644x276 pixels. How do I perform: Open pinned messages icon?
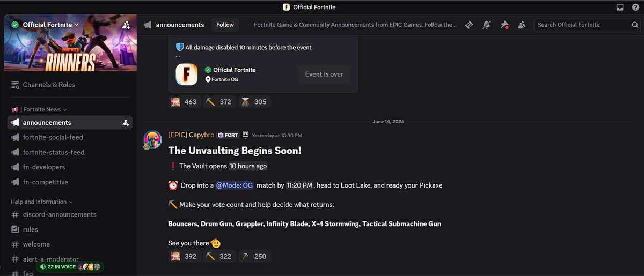click(x=504, y=25)
